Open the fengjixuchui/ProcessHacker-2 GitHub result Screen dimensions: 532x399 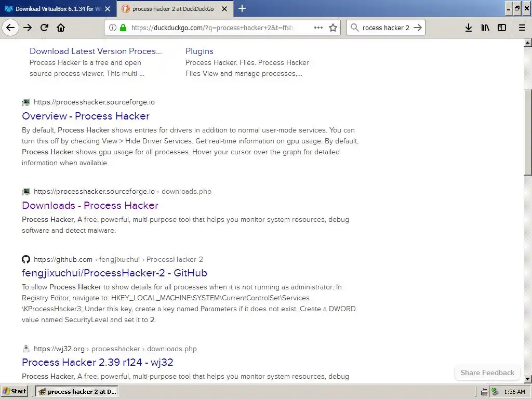point(114,273)
